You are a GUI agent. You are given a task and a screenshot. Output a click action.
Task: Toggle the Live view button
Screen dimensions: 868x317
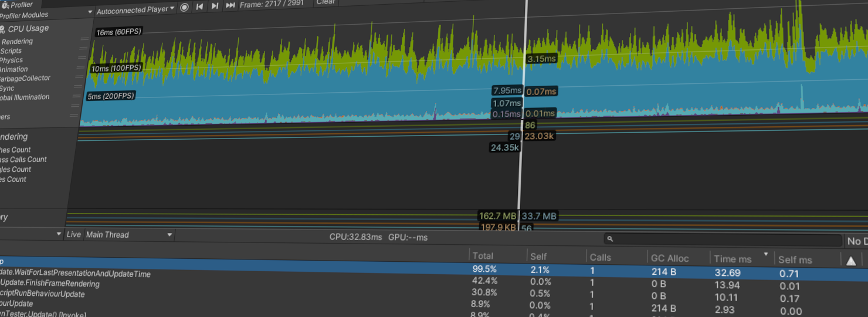point(73,235)
